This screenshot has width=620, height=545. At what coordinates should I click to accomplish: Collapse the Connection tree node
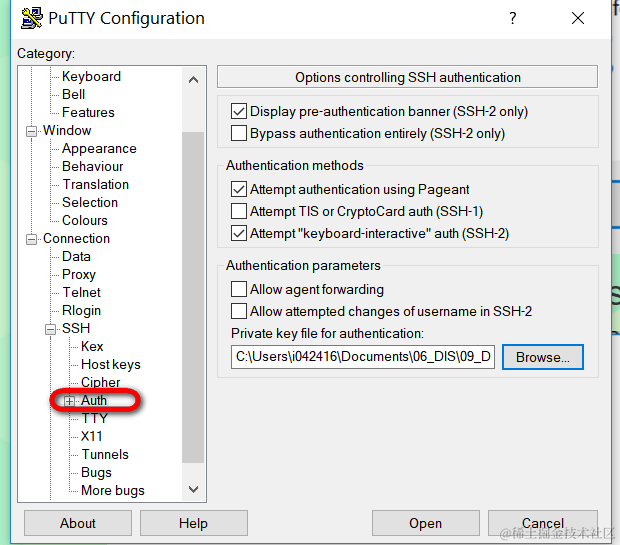31,239
